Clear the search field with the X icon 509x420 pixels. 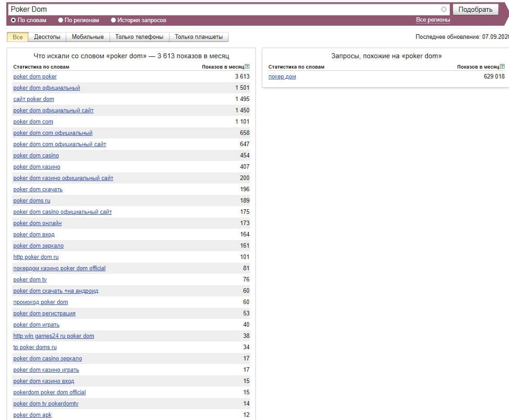pos(444,9)
